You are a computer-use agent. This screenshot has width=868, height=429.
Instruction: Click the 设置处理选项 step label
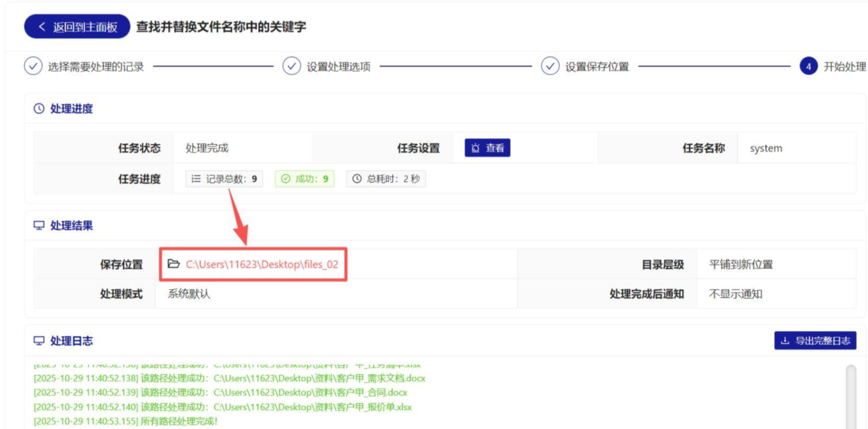[339, 67]
